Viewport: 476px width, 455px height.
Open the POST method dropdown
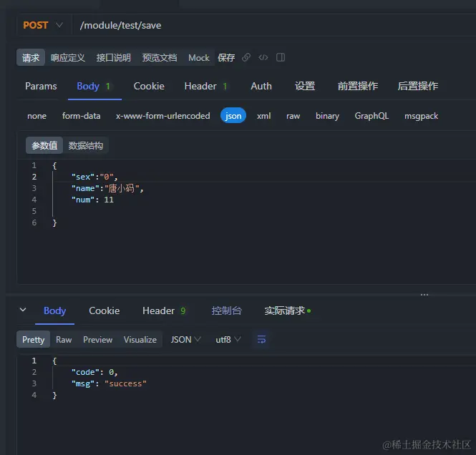point(43,25)
